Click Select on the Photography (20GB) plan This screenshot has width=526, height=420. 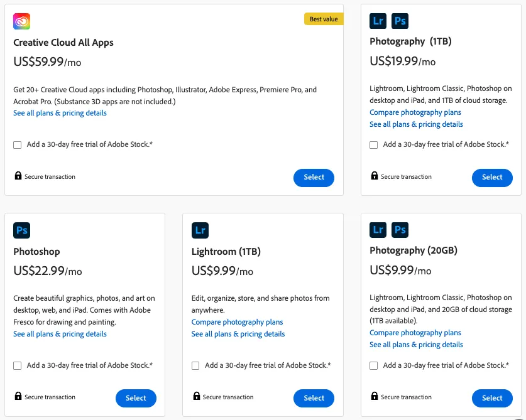coord(492,397)
